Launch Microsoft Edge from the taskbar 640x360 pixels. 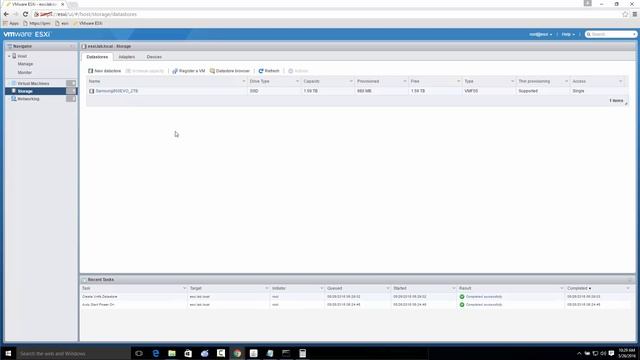pyautogui.click(x=156, y=353)
